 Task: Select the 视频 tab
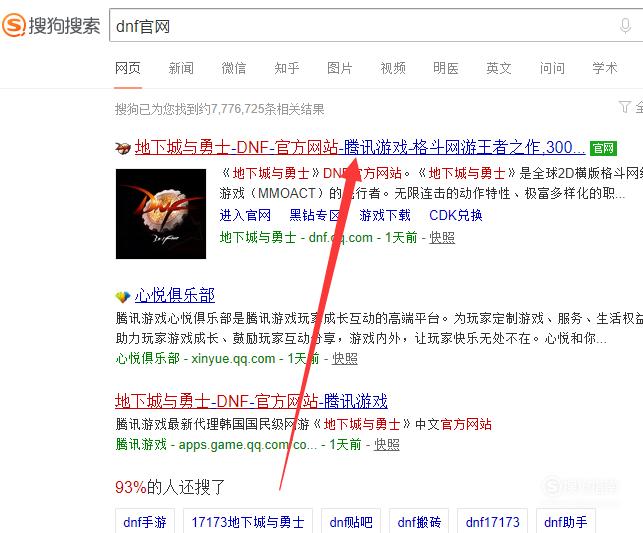click(393, 68)
